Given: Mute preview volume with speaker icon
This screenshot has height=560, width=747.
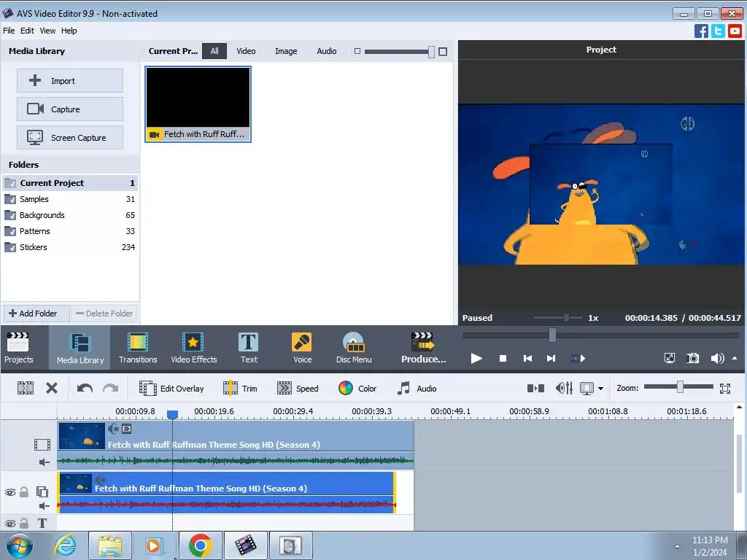Looking at the screenshot, I should [x=717, y=358].
